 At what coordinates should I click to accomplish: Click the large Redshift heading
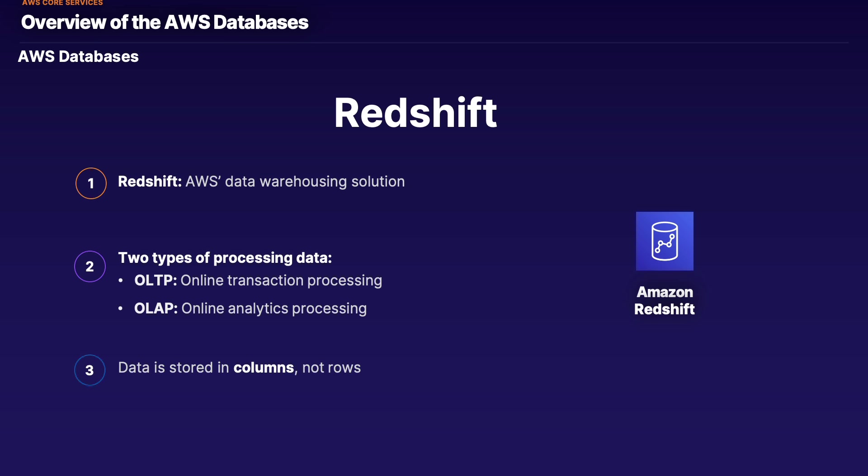click(415, 113)
